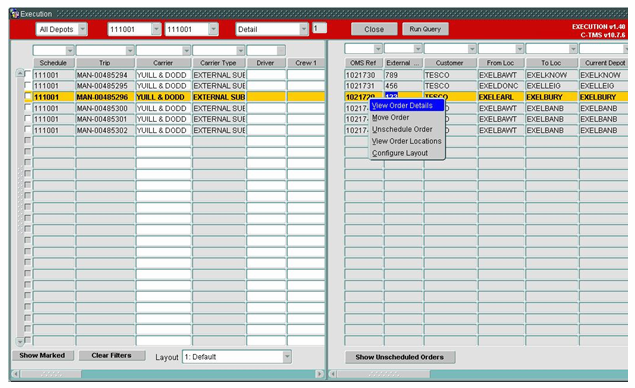Tick the checkbox for trip MAN-00485300
The height and width of the screenshot is (388, 635).
[28, 107]
